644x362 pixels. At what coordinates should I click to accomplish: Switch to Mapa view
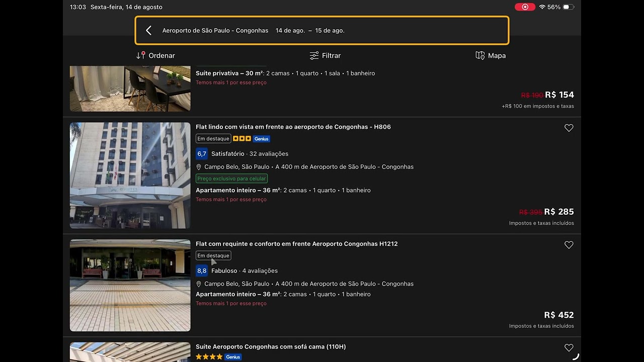(491, 55)
